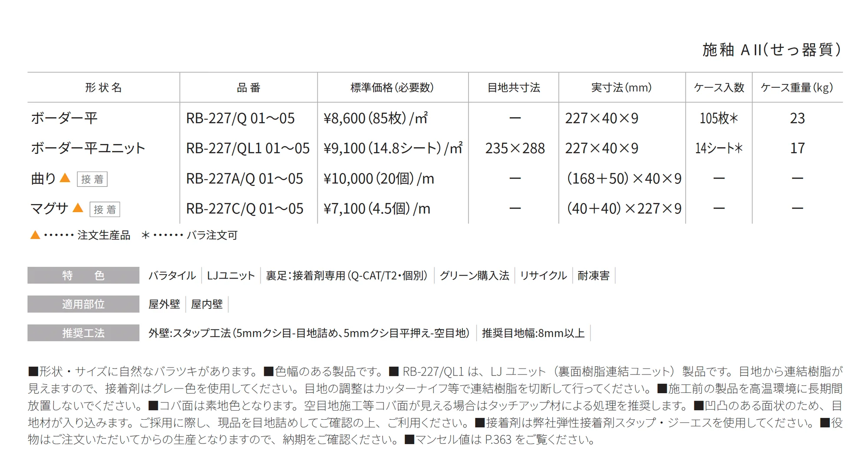Click the 235×288 joint dimension cell

515,148
